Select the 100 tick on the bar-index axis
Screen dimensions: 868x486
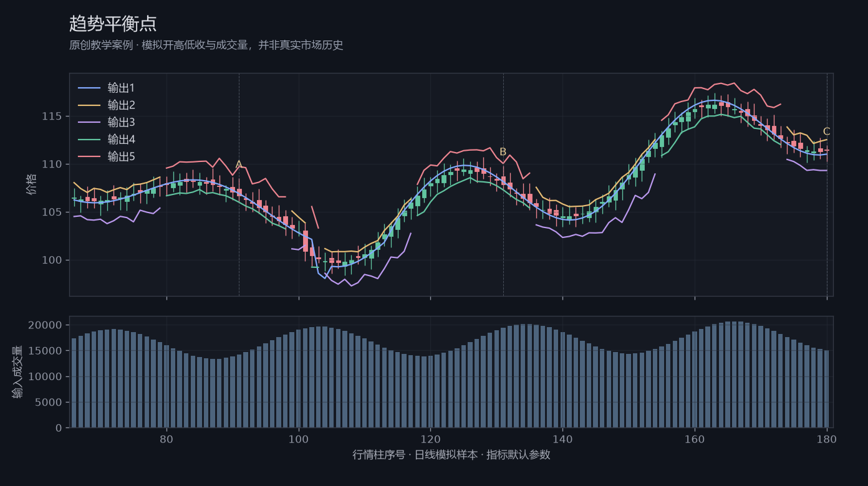pos(299,438)
